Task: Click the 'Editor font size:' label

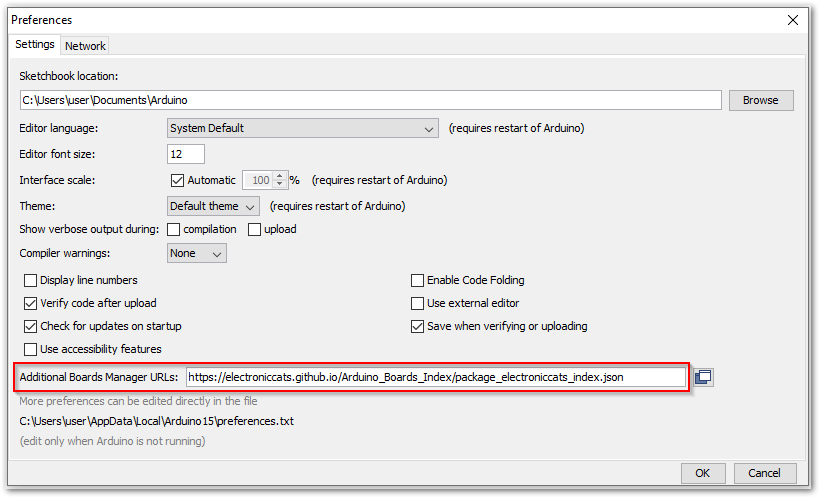Action: pyautogui.click(x=57, y=154)
